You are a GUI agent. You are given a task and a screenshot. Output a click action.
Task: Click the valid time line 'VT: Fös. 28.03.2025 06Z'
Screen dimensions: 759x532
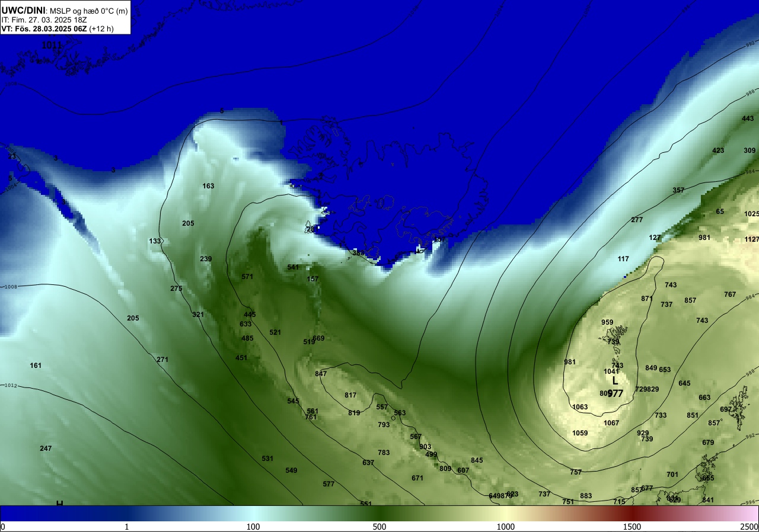tap(44, 28)
